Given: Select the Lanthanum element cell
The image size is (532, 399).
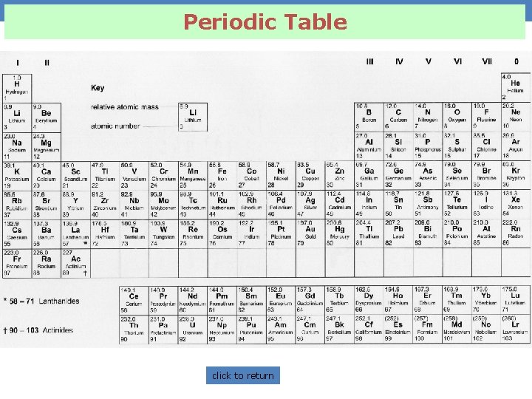Looking at the screenshot, I should click(x=75, y=234).
